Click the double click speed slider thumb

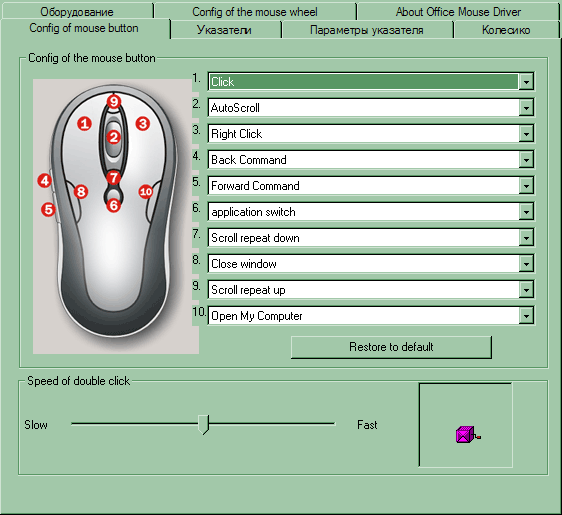point(204,425)
